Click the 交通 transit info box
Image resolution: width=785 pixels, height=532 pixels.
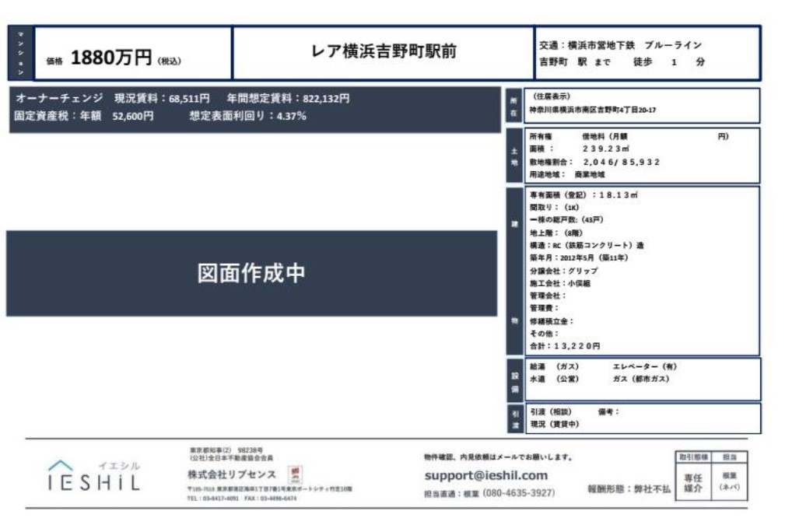pos(647,54)
